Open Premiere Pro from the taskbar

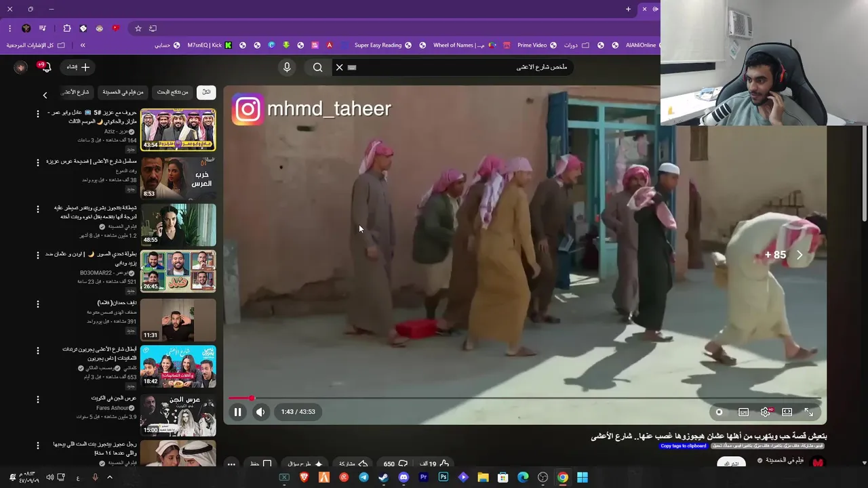pos(424,477)
